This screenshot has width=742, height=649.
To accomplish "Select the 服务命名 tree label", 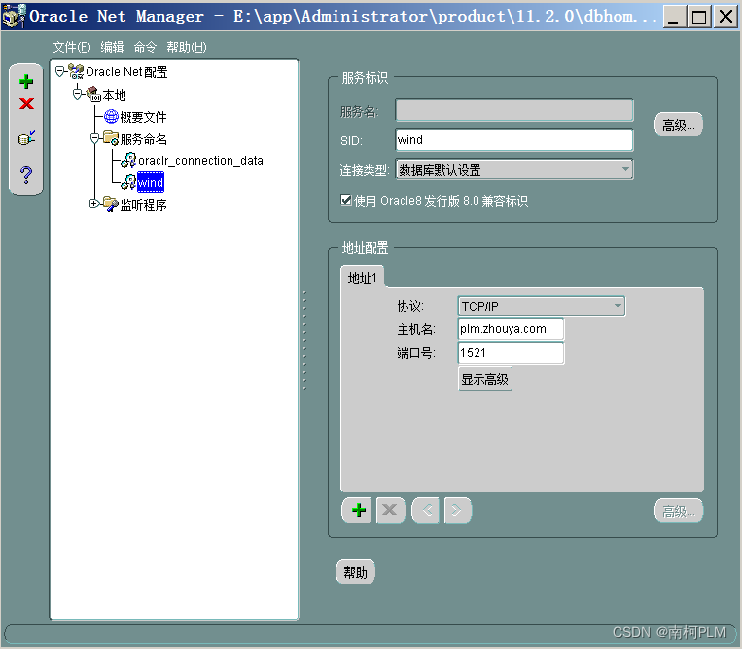I will [x=143, y=139].
